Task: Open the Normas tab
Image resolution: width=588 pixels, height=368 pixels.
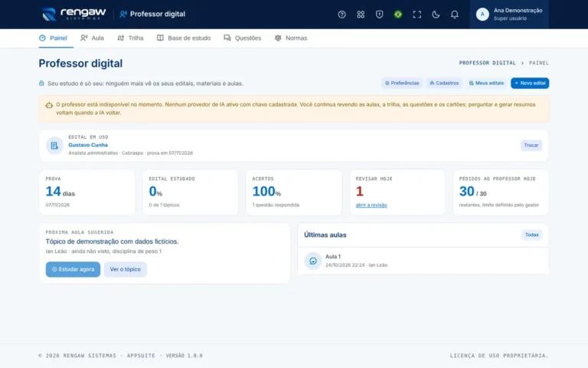Action: [x=291, y=38]
